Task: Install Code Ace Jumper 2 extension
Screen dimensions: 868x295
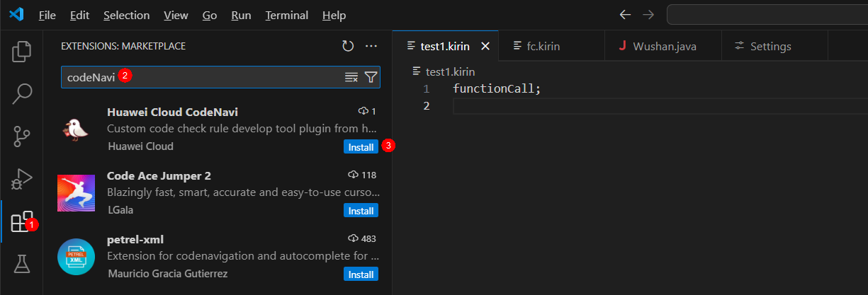Action: pyautogui.click(x=361, y=210)
